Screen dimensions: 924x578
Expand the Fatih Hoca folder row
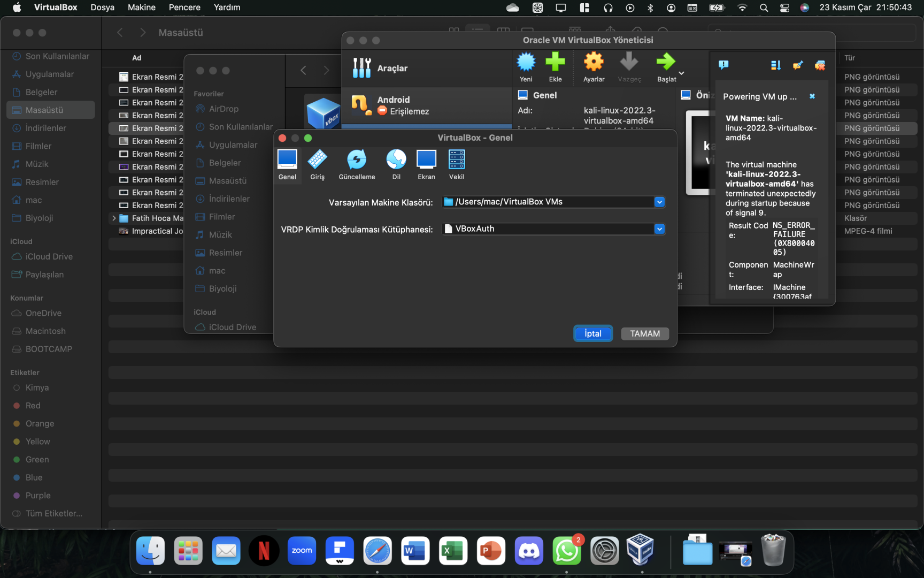point(114,218)
